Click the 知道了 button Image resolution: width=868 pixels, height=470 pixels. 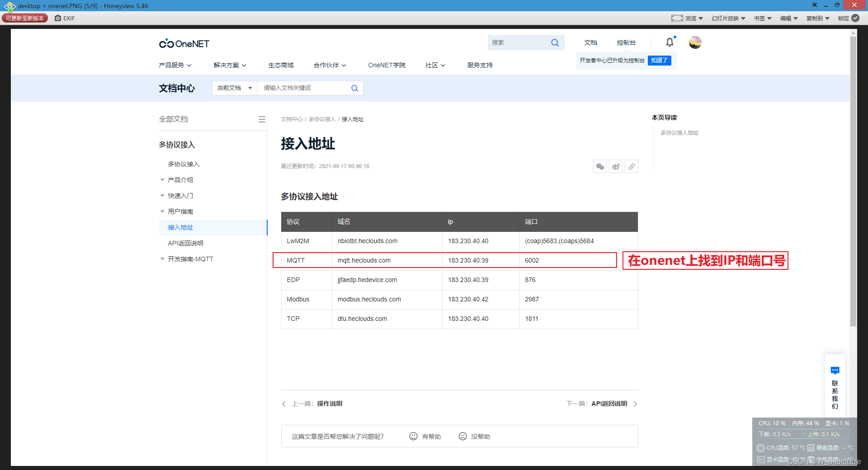[x=659, y=61]
